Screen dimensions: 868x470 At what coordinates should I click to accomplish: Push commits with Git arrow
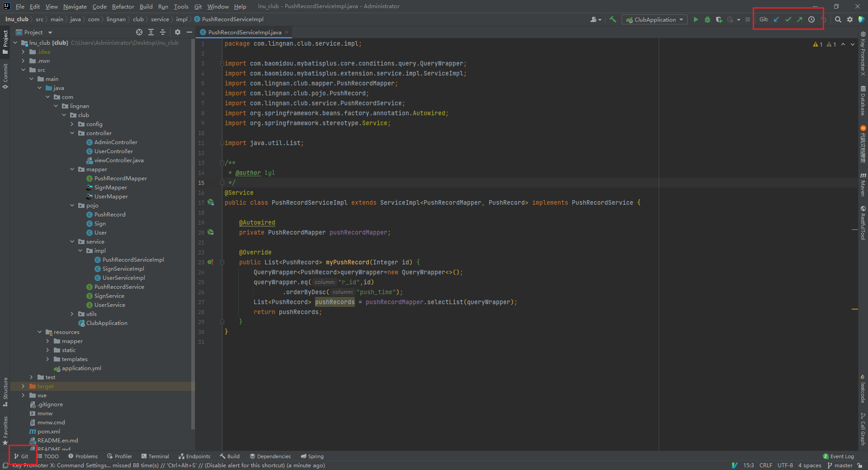tap(800, 19)
